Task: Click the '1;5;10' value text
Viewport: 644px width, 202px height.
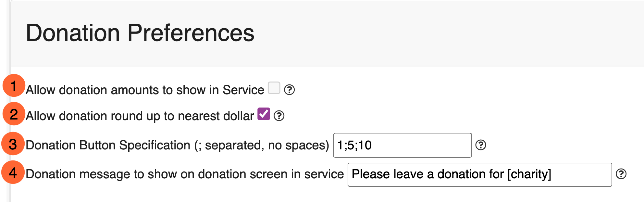Action: [354, 145]
